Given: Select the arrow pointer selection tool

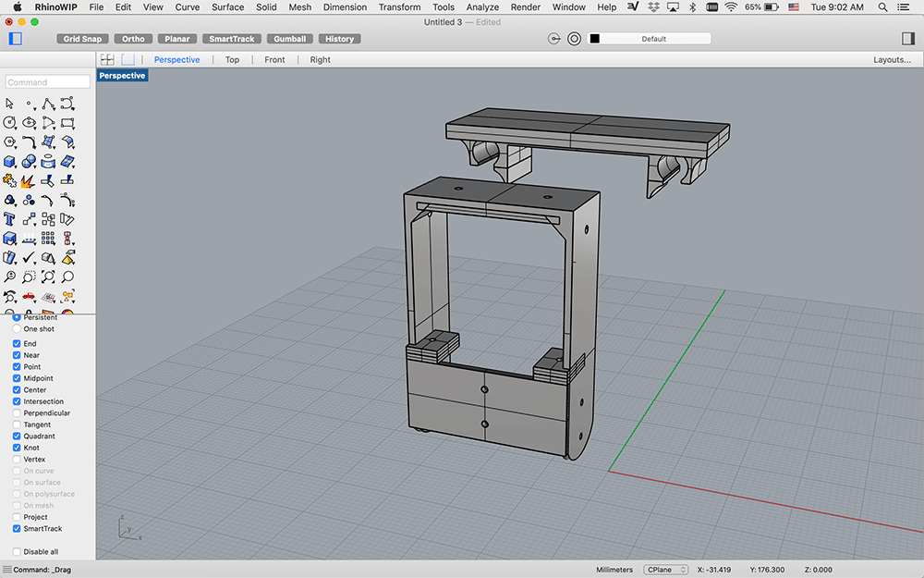Looking at the screenshot, I should [9, 104].
